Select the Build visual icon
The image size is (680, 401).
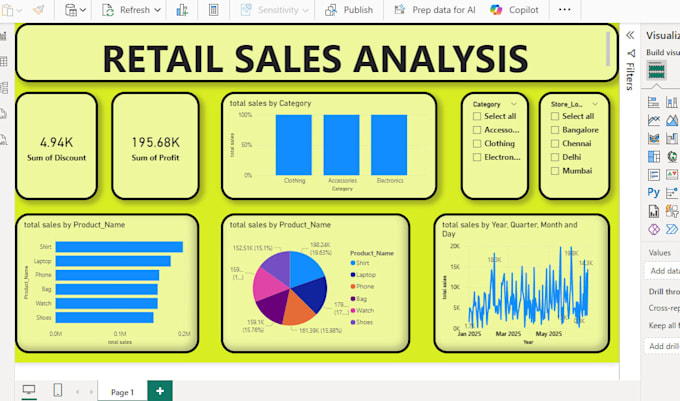pos(657,70)
